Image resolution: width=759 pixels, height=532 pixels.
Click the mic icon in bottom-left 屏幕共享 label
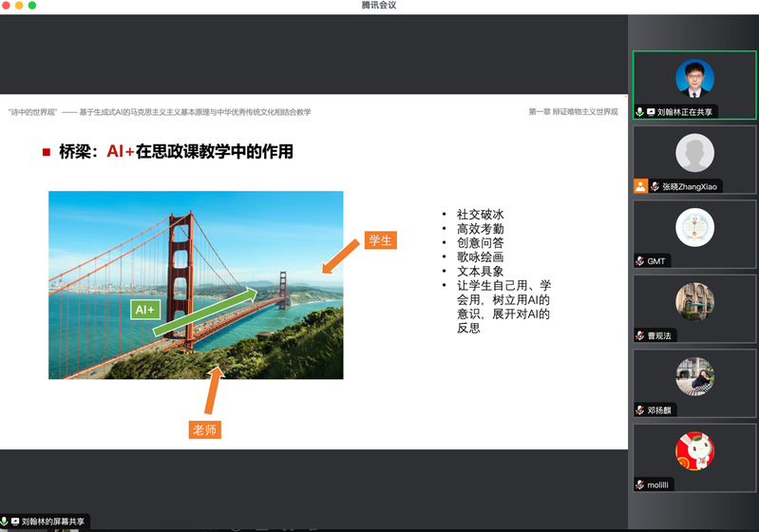[5, 522]
